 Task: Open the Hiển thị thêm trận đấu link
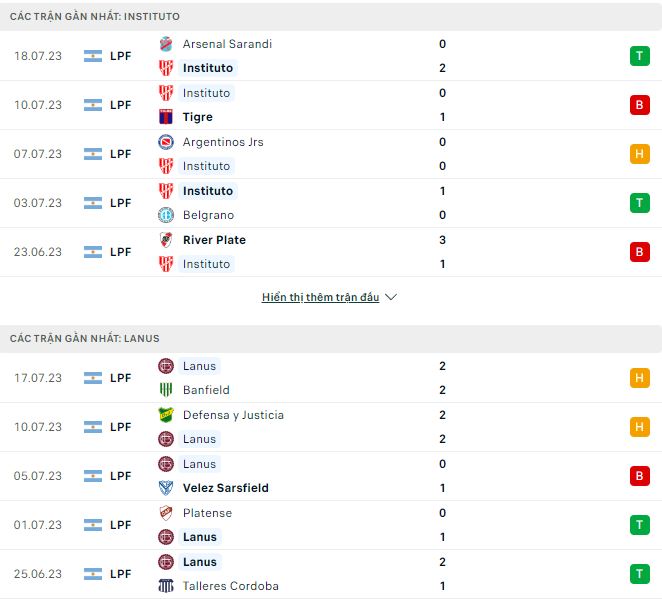click(x=320, y=297)
